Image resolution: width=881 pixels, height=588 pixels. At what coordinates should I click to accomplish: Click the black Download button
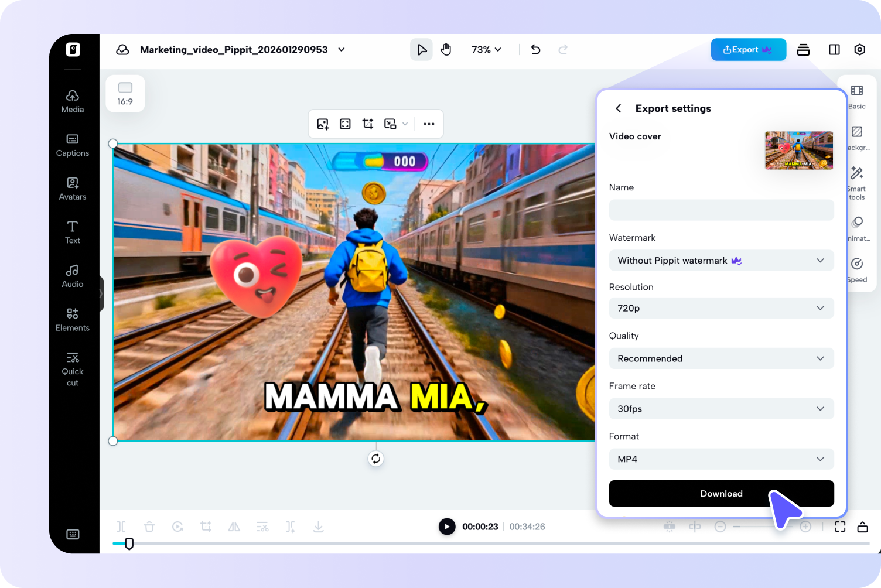pyautogui.click(x=722, y=494)
